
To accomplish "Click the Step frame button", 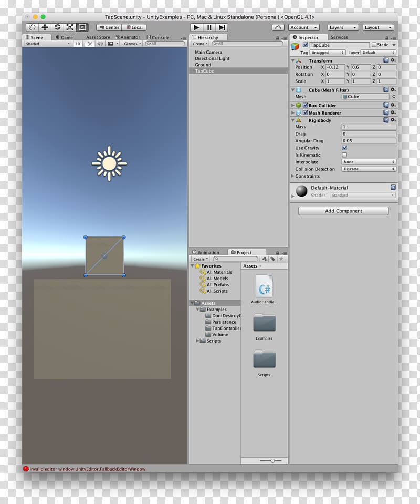I will click(222, 28).
